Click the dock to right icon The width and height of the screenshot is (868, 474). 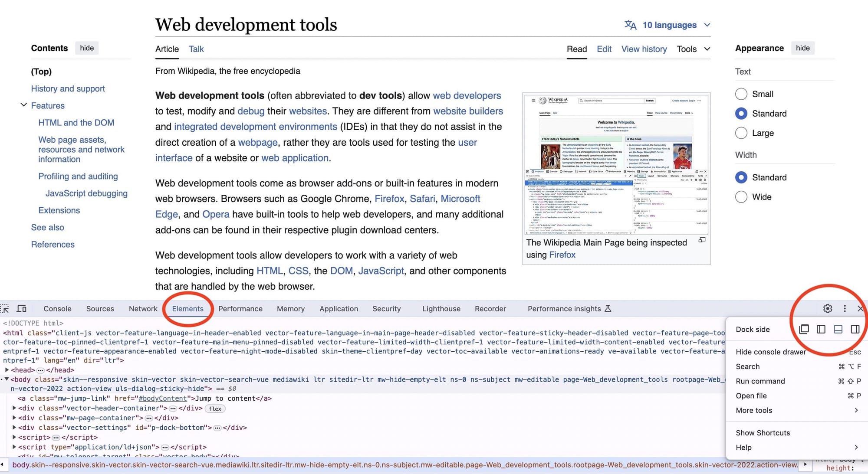click(x=854, y=329)
